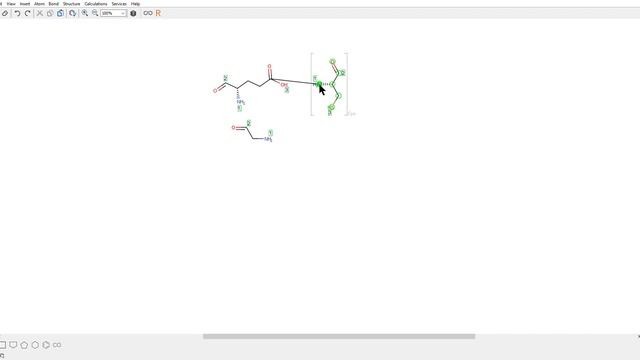Insert cyclopentane envelope template
Screen dimensions: 640x360
(13, 345)
